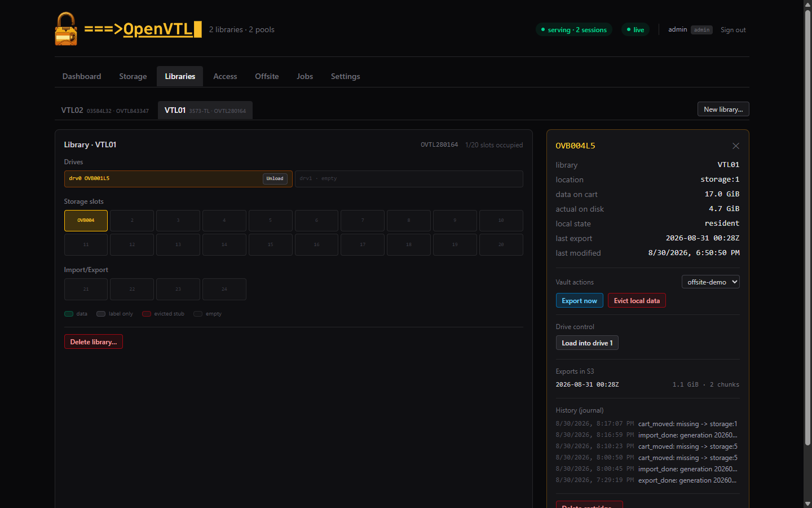
Task: Click the Export now button
Action: click(580, 300)
